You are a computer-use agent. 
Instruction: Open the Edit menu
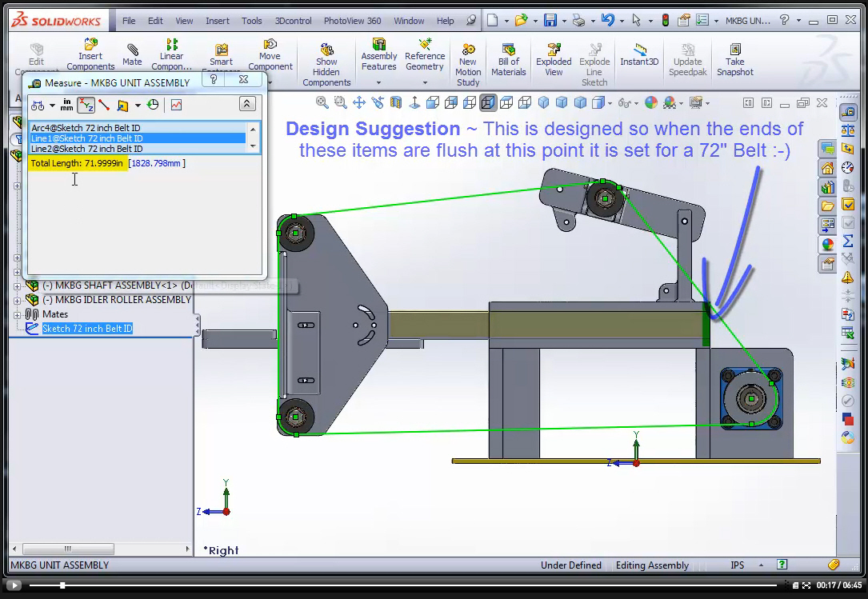point(155,21)
